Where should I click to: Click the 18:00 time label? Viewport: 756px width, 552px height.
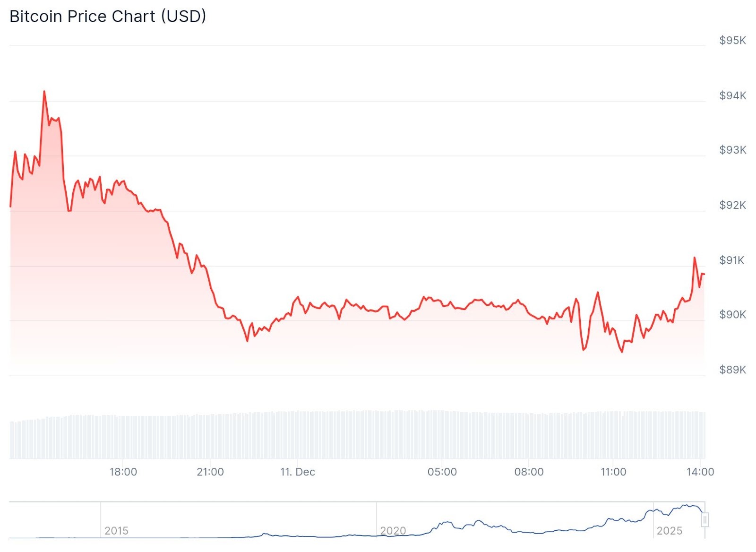coord(123,472)
